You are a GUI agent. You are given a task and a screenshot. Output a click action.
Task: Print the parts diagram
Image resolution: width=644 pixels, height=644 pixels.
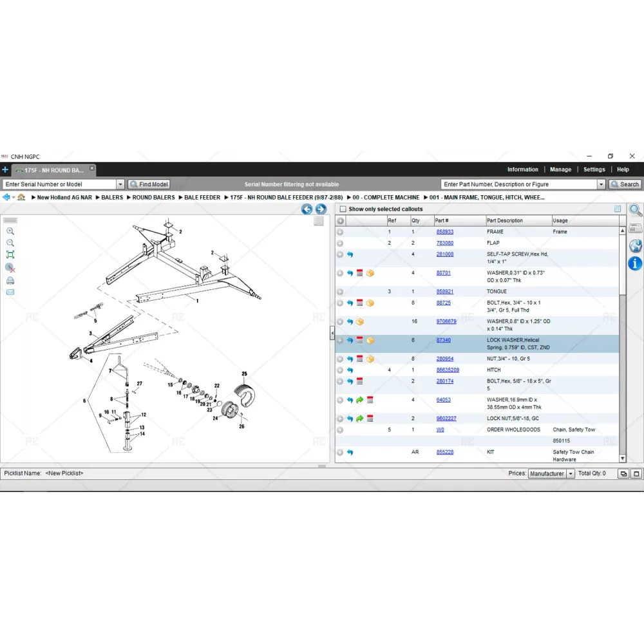pyautogui.click(x=10, y=280)
